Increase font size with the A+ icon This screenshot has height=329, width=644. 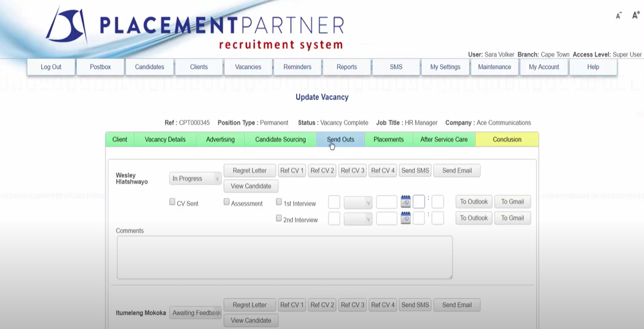pos(635,15)
